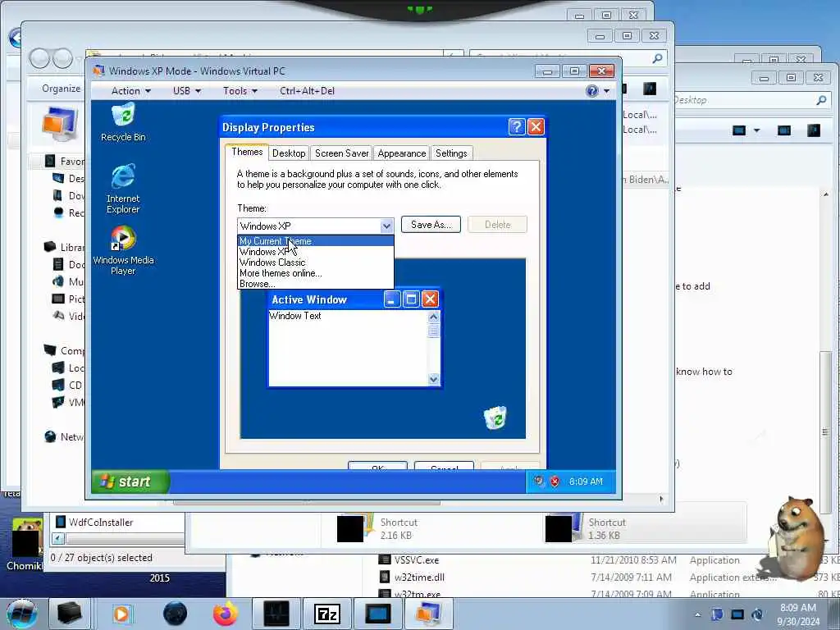Switch to the Desktop tab
The height and width of the screenshot is (630, 840).
tap(289, 153)
